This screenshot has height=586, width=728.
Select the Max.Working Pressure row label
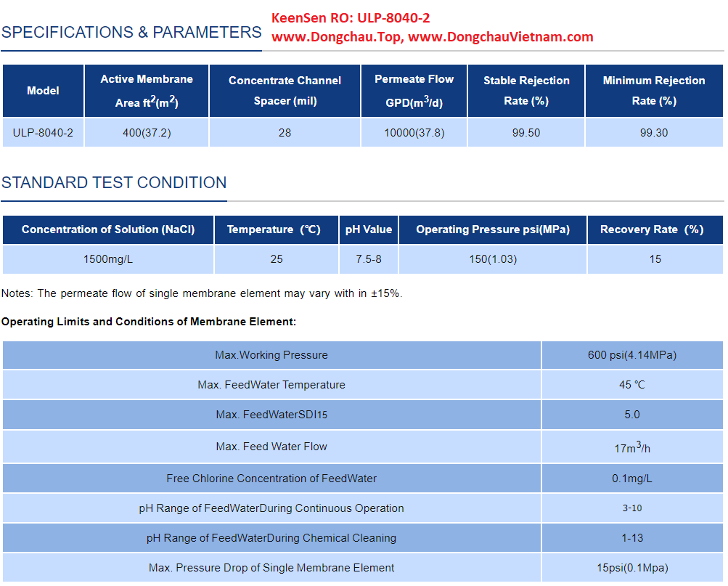click(271, 355)
